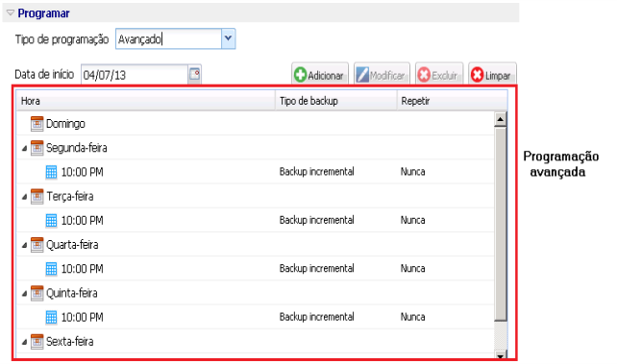Click the schedule icon under Terça-feira
The image size is (617, 364).
coord(51,221)
